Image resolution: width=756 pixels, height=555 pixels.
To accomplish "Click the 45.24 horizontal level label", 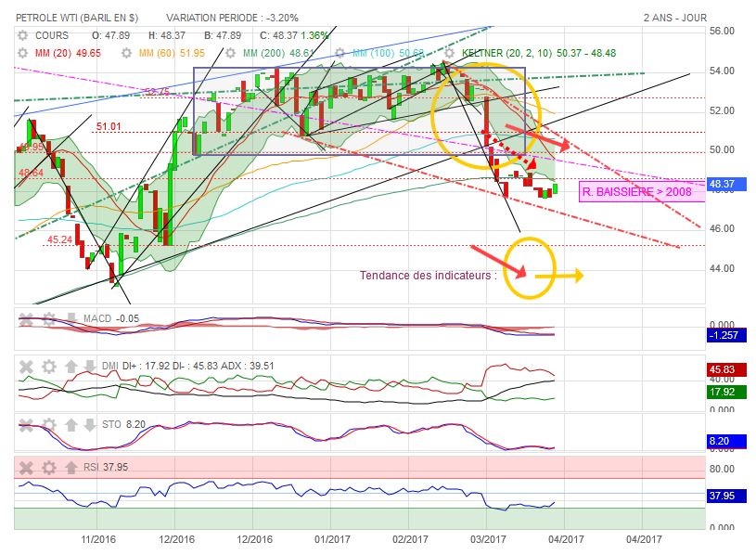I will click(59, 239).
